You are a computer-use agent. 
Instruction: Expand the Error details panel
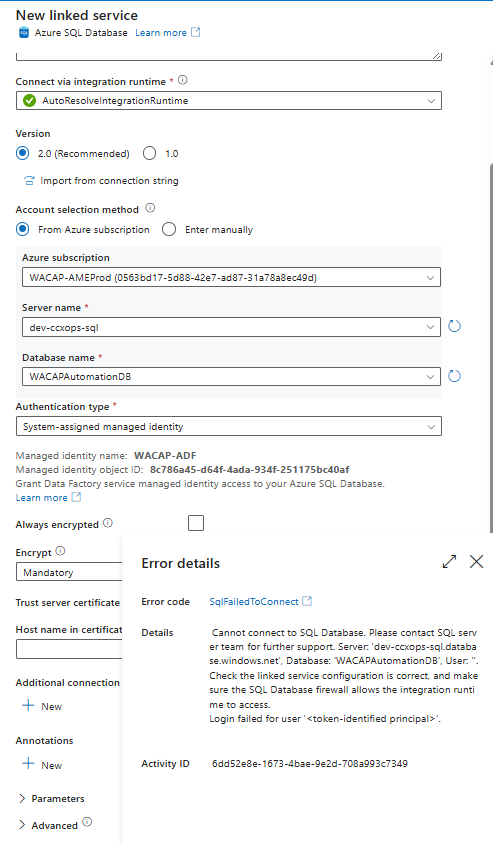(449, 562)
